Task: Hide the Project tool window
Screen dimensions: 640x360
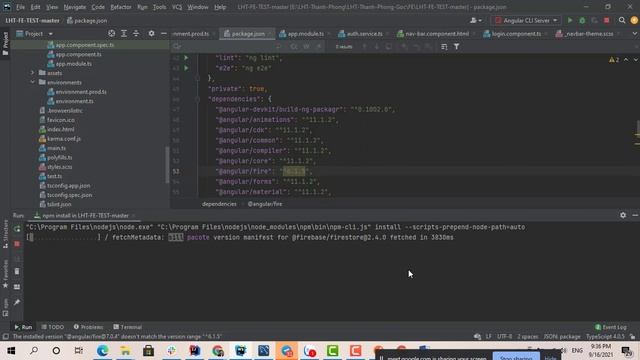Action: 164,33
